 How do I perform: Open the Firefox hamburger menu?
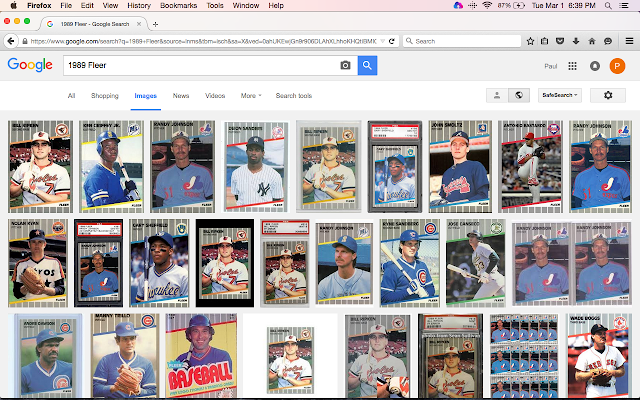pyautogui.click(x=629, y=41)
